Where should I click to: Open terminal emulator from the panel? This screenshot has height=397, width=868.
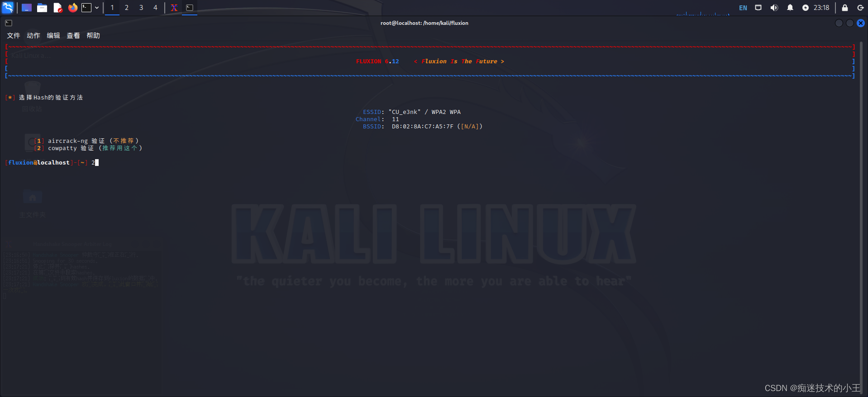tap(86, 8)
